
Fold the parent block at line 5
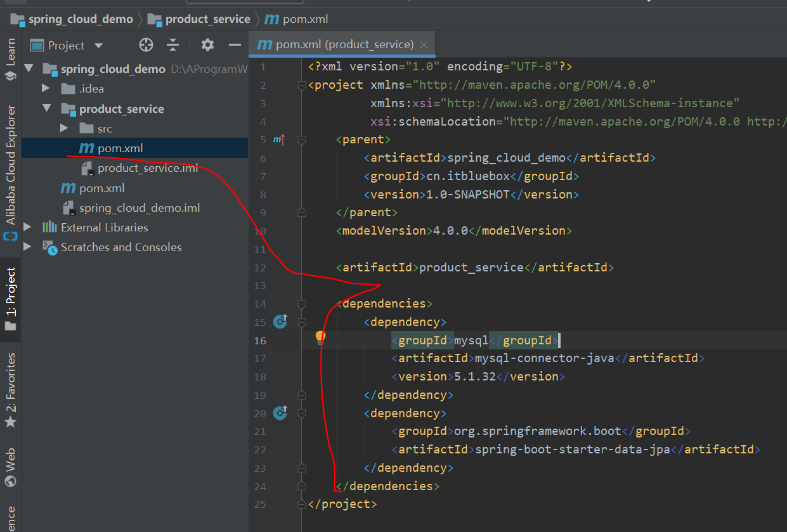(x=302, y=139)
